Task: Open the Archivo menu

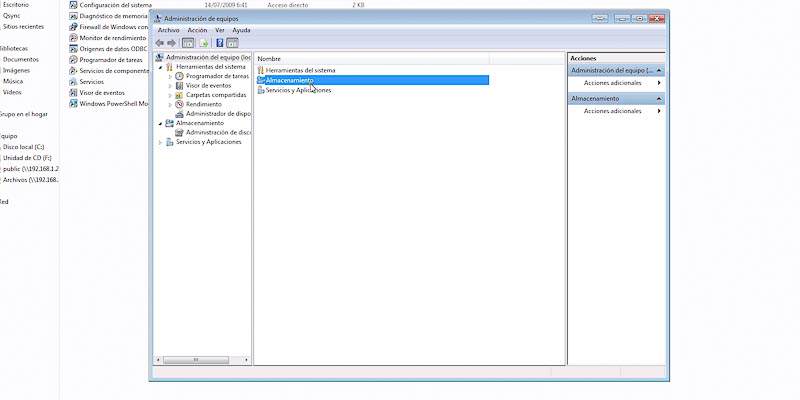Action: click(168, 31)
